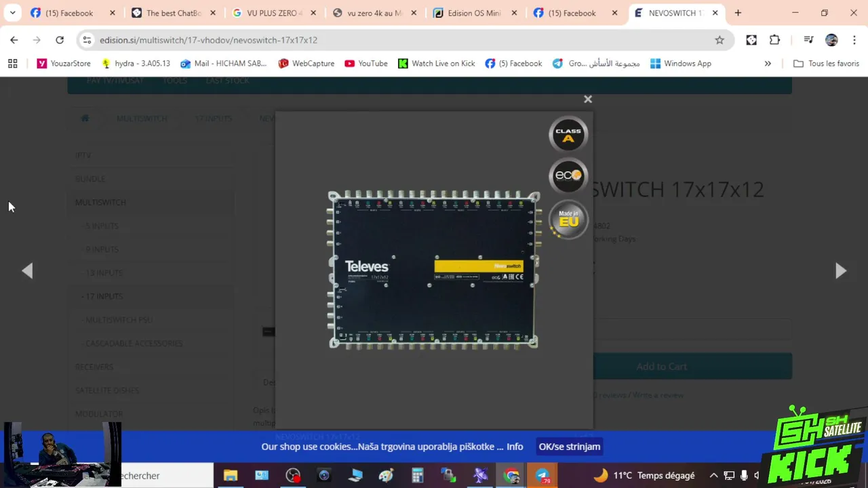
Task: Click the breadcrumb home icon
Action: [85, 118]
